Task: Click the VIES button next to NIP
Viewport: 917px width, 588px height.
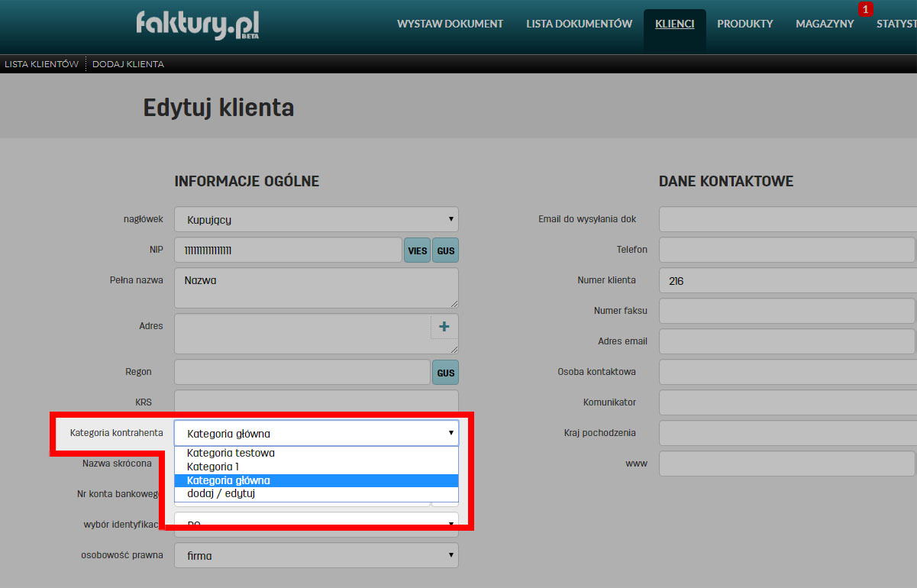Action: click(x=417, y=250)
